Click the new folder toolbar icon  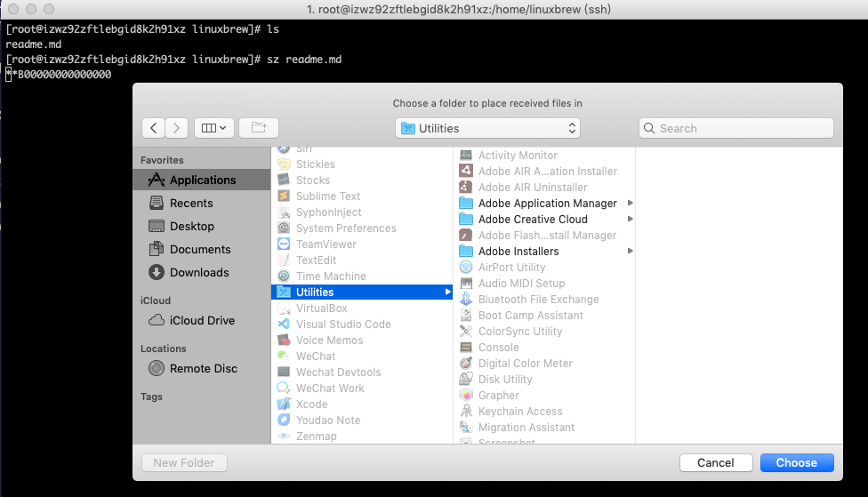point(259,128)
